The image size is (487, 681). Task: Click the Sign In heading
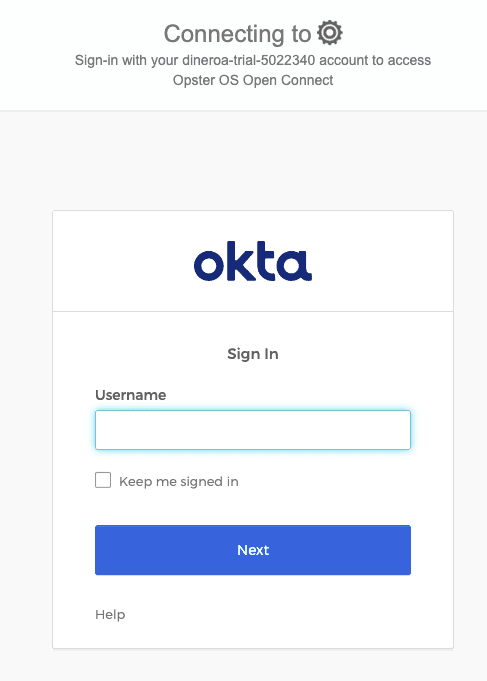tap(253, 354)
